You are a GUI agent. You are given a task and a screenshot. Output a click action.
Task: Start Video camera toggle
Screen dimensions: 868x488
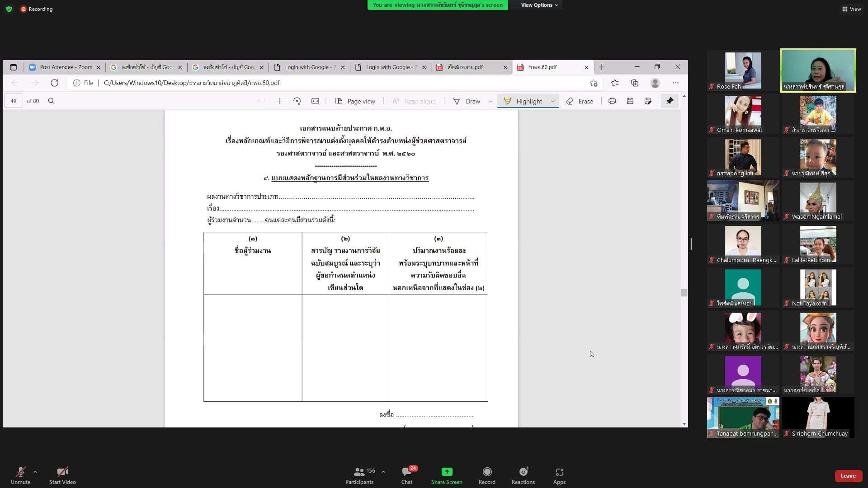coord(62,472)
